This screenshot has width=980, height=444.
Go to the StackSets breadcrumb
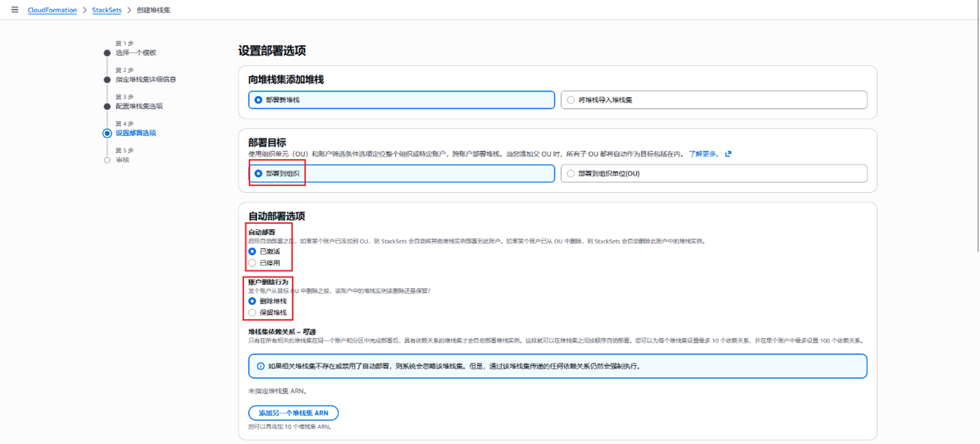(x=107, y=10)
